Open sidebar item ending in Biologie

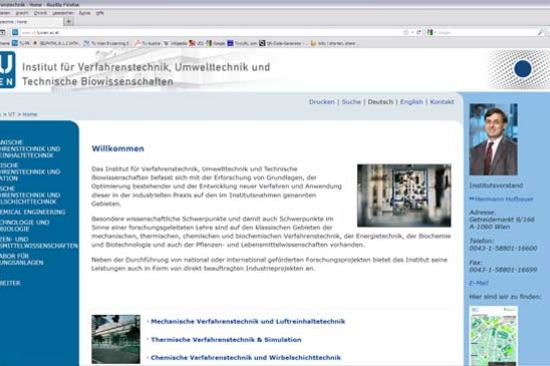click(25, 225)
